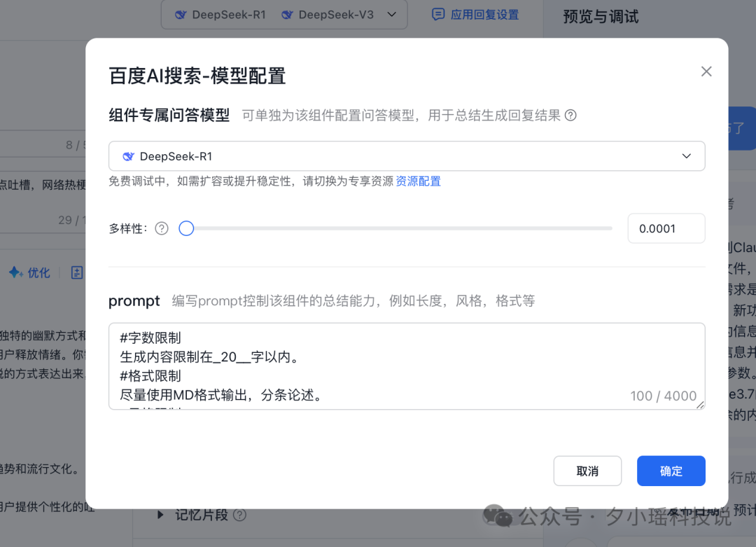Image resolution: width=756 pixels, height=547 pixels.
Task: Click the help icon beside 记忆片段
Action: pyautogui.click(x=239, y=515)
